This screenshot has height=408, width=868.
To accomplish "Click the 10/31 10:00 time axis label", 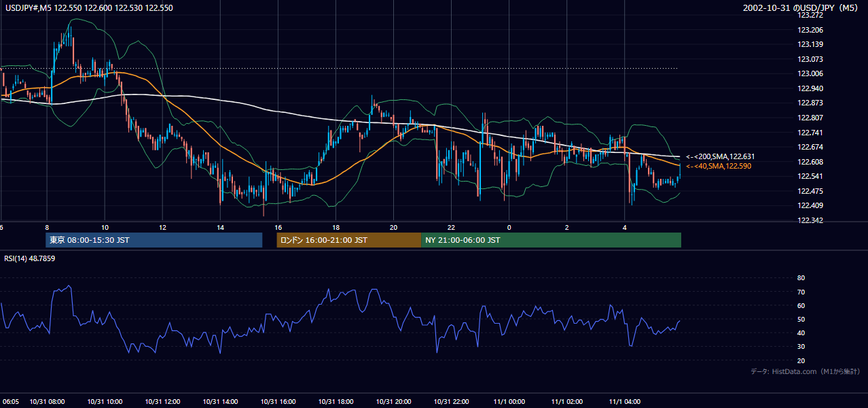I will 105,402.
